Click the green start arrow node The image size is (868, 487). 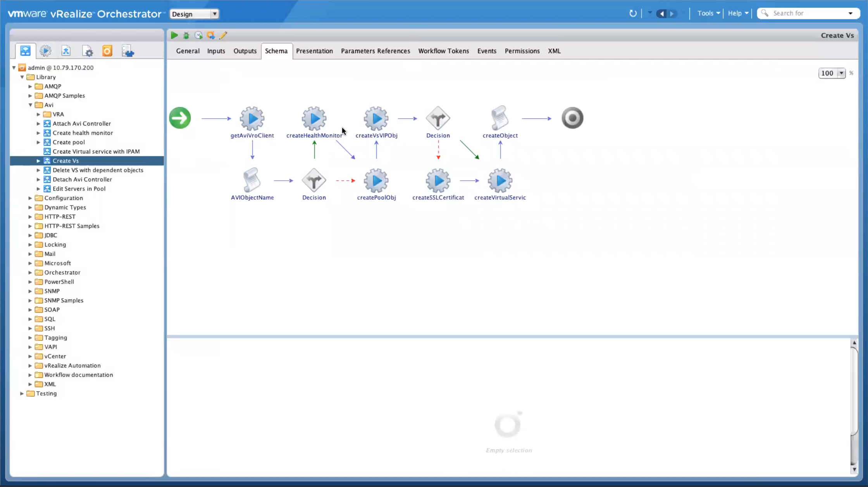click(180, 118)
